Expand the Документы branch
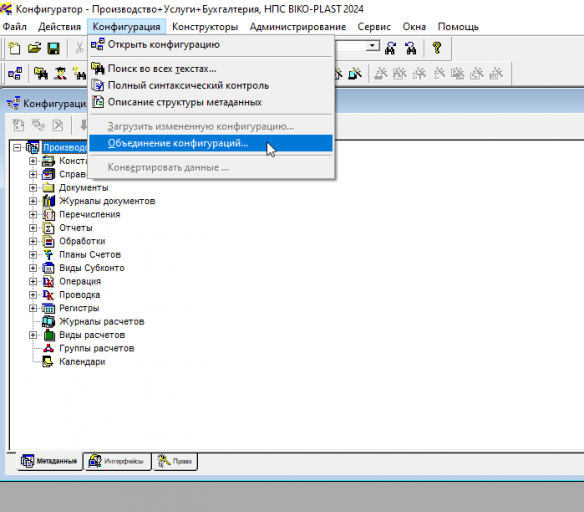 [33, 188]
